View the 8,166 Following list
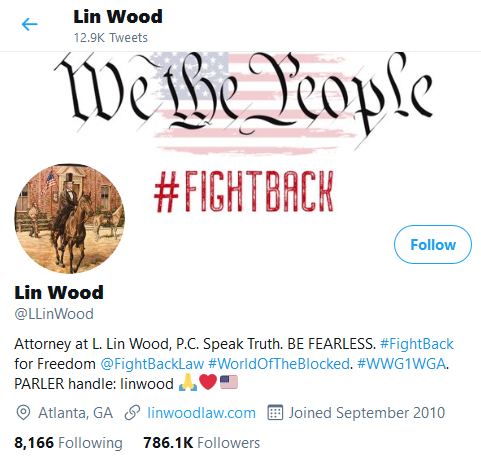The height and width of the screenshot is (465, 481). click(x=68, y=443)
